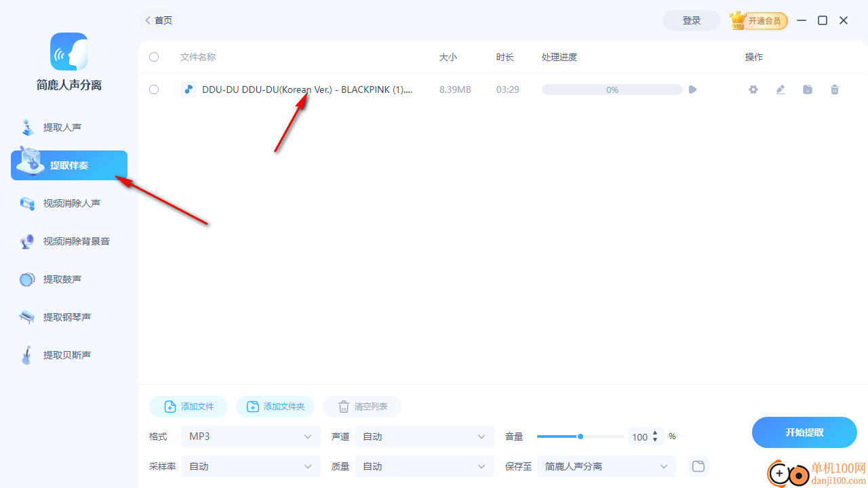Increase volume with the up stepper arrow

click(x=655, y=433)
